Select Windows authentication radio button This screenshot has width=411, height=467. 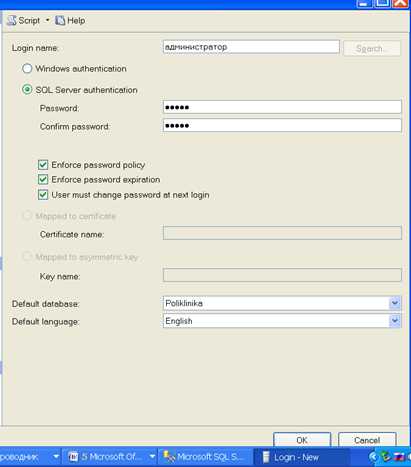[27, 69]
